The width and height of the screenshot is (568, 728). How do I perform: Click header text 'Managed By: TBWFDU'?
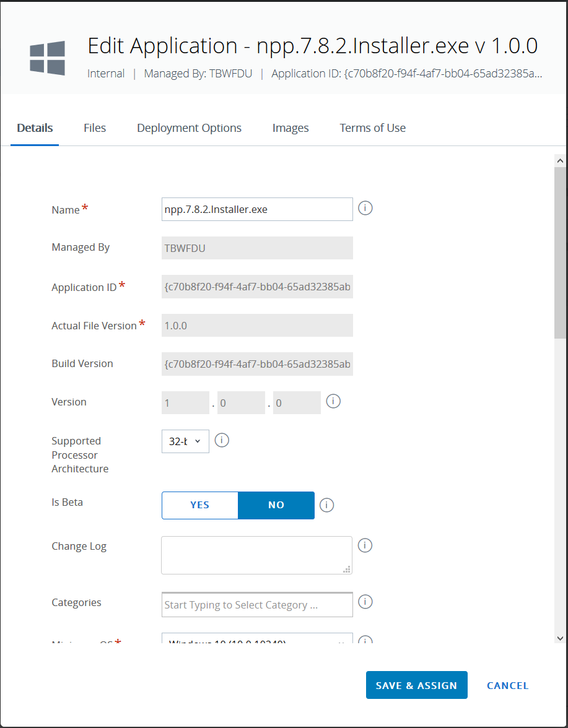198,73
